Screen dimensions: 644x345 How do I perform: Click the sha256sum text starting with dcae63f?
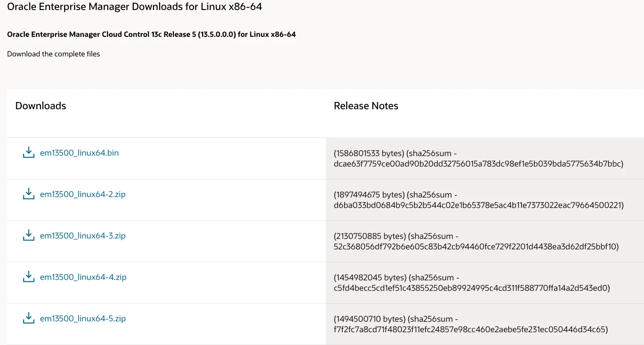tap(478, 164)
